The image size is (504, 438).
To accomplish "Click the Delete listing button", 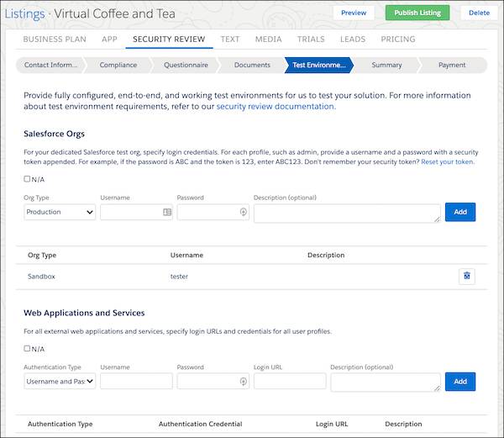I will [x=479, y=13].
